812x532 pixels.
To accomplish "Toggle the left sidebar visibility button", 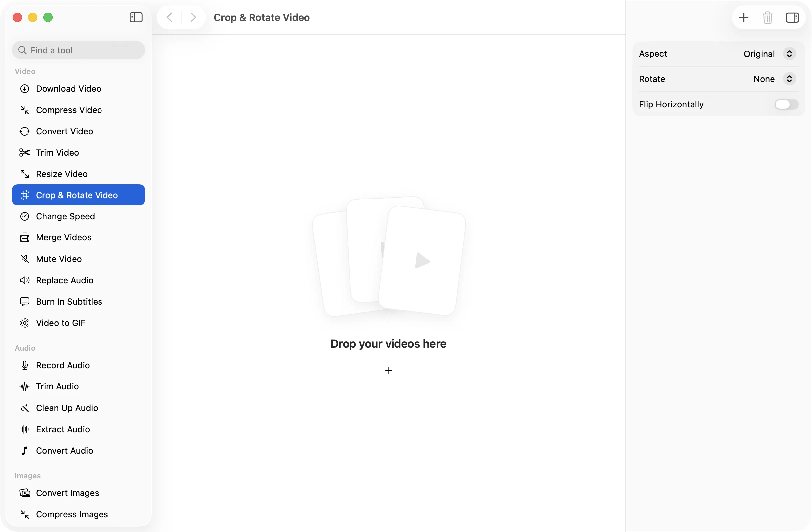I will click(136, 17).
